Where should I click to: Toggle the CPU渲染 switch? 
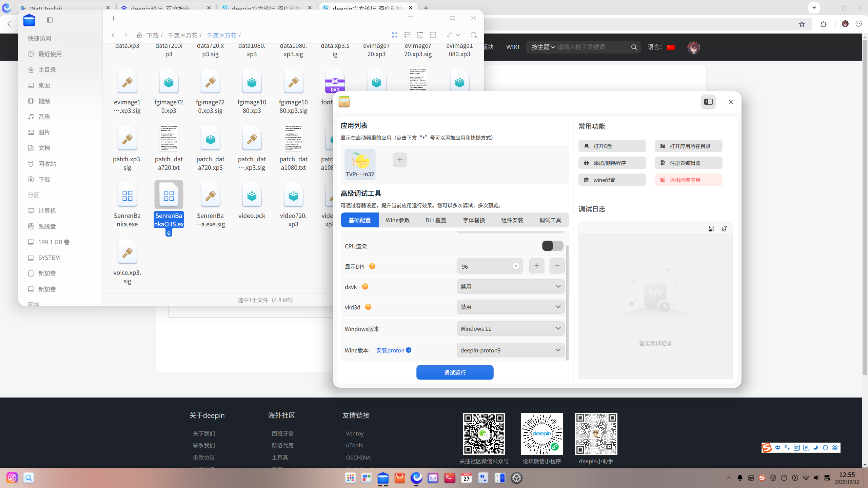(x=553, y=246)
